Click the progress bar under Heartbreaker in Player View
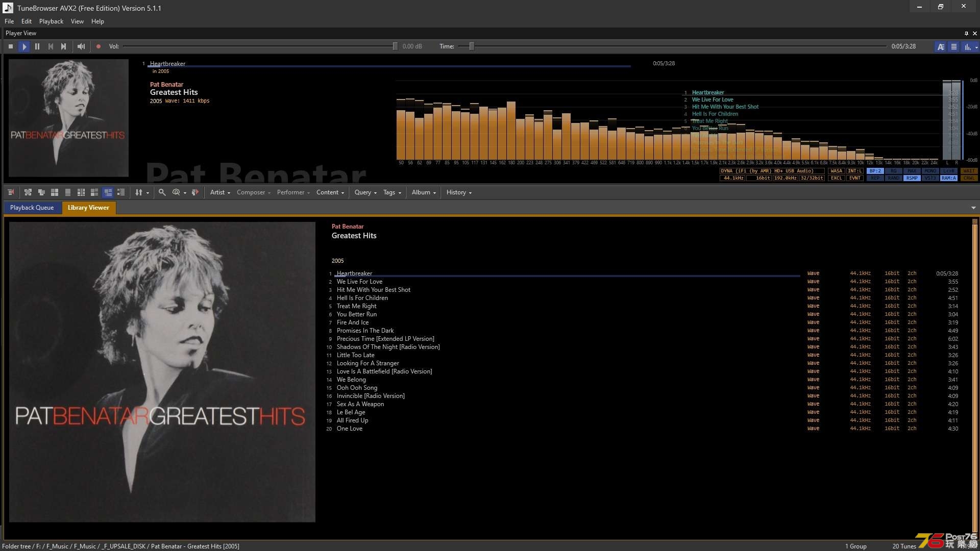 click(389, 66)
